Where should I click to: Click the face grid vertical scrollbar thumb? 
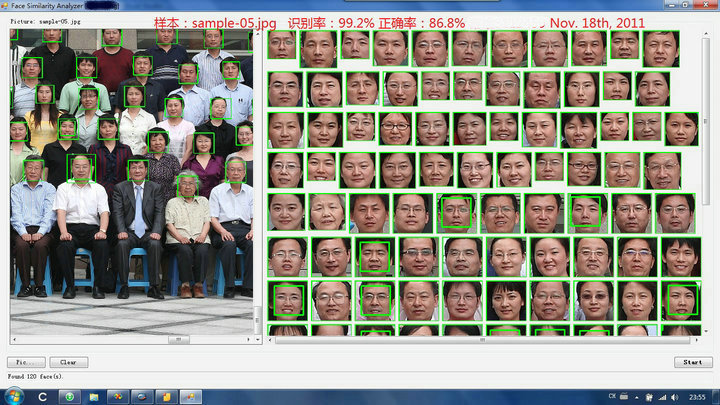pos(706,121)
